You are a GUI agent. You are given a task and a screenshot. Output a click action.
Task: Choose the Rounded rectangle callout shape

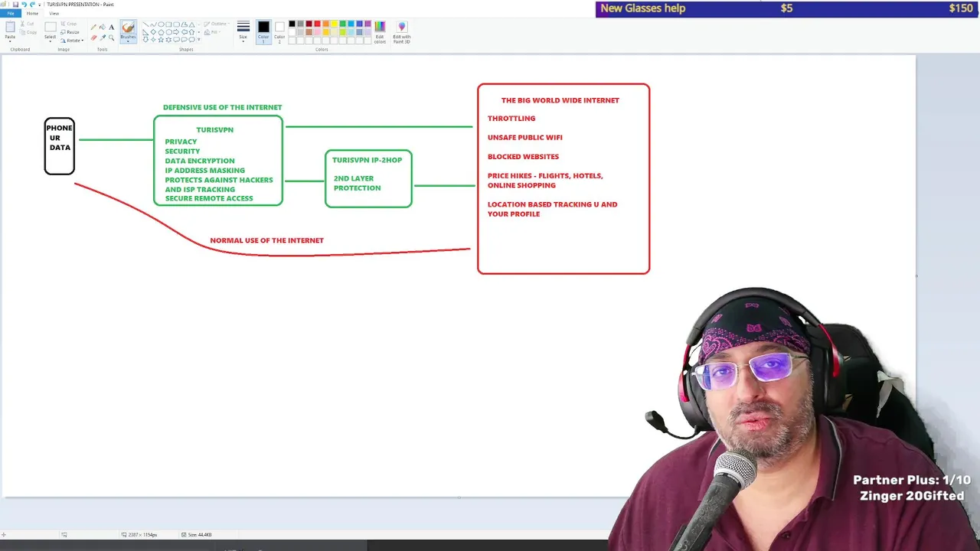(176, 40)
